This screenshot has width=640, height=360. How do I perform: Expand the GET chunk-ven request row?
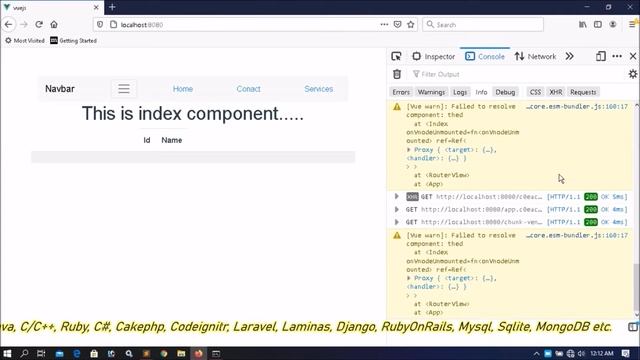[396, 222]
